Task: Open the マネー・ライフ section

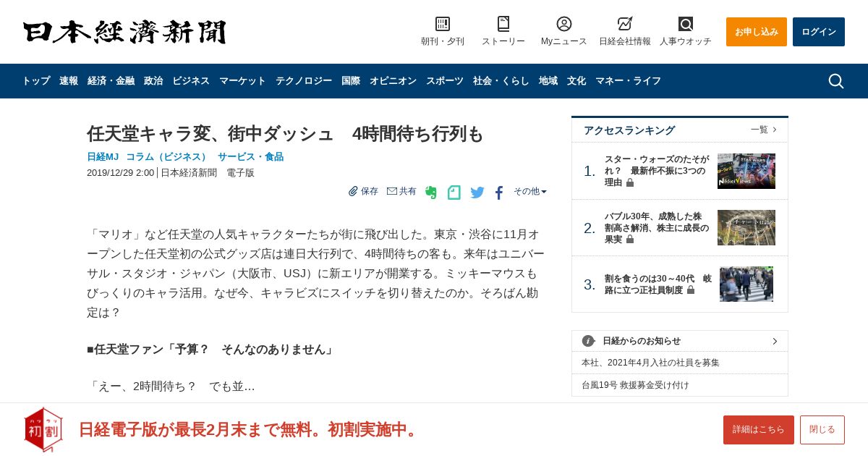Action: (x=628, y=81)
